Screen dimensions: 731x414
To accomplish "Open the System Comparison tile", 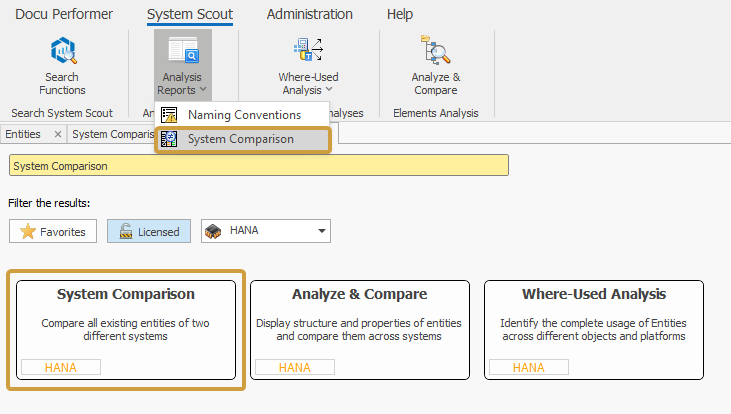I will point(126,329).
